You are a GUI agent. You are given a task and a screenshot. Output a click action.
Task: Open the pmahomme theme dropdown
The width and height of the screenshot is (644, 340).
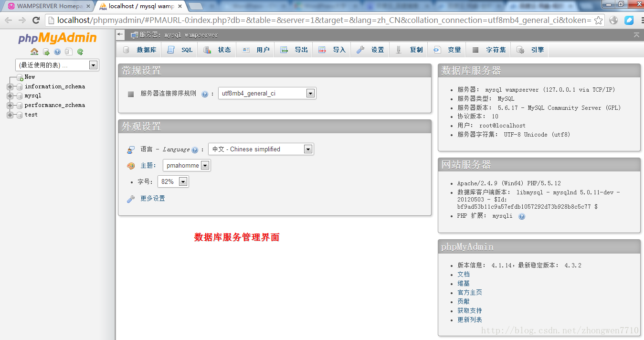(x=187, y=166)
